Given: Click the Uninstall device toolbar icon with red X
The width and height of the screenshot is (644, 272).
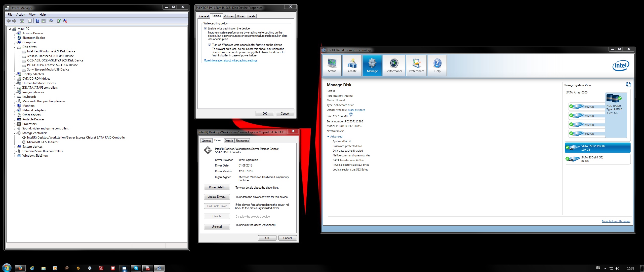Looking at the screenshot, I should coord(65,21).
